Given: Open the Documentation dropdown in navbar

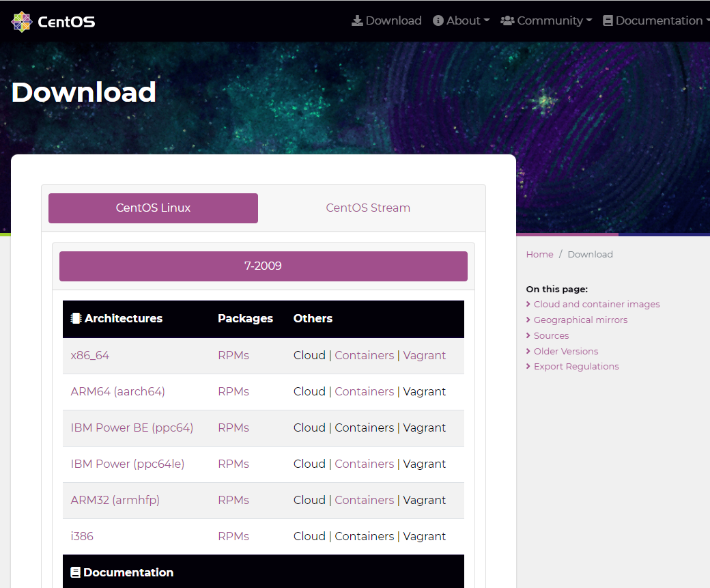Looking at the screenshot, I should [656, 21].
